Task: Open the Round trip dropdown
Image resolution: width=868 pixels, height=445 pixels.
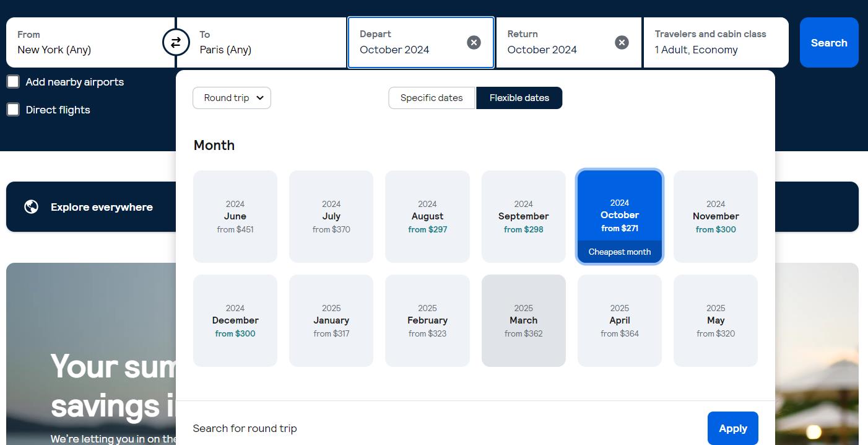Action: [232, 97]
